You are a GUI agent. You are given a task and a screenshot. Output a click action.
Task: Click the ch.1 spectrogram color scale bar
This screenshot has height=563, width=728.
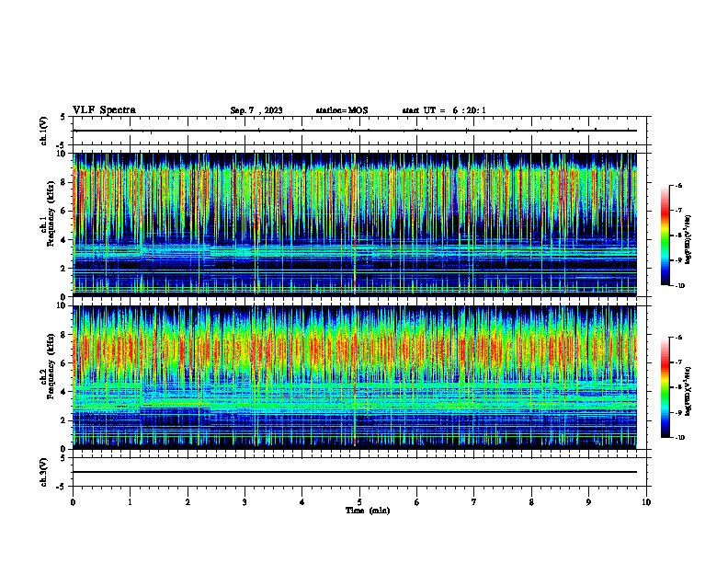665,236
